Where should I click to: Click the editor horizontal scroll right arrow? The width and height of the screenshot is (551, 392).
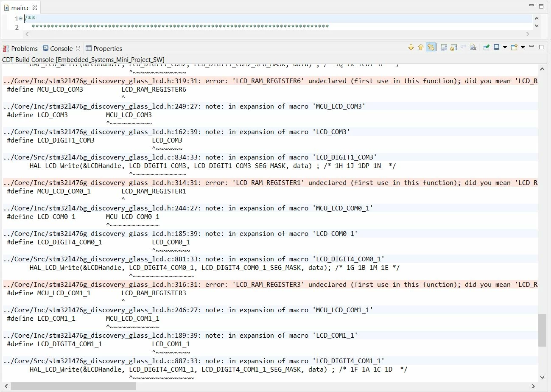pos(528,34)
